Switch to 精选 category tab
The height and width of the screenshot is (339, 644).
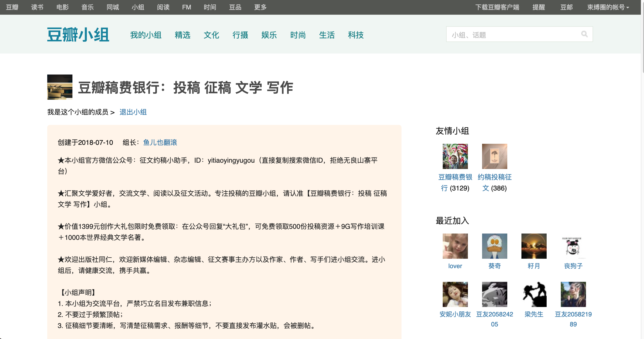tap(182, 35)
